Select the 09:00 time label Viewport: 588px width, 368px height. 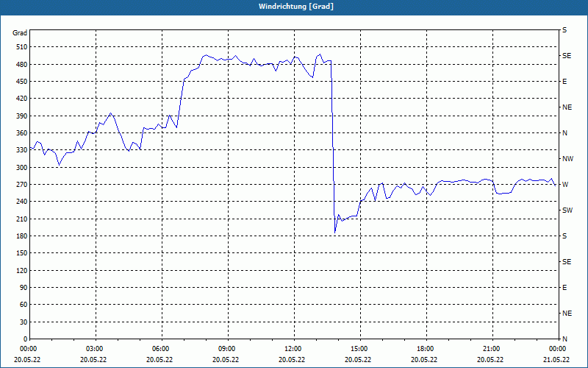226,348
